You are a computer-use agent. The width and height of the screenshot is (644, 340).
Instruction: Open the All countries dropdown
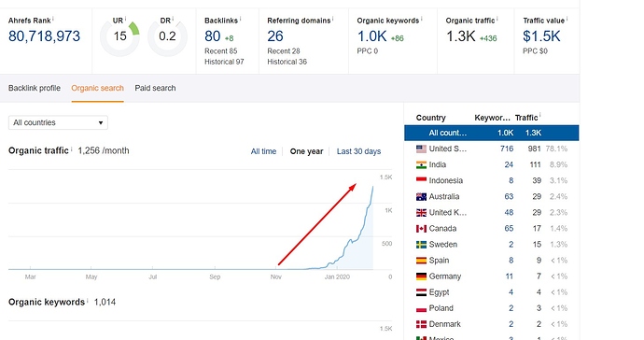coord(58,122)
